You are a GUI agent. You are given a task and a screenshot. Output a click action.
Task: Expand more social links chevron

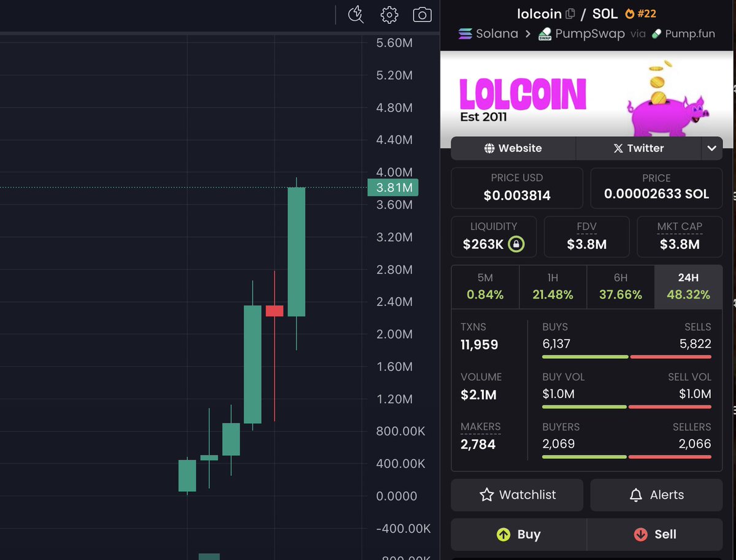[711, 148]
